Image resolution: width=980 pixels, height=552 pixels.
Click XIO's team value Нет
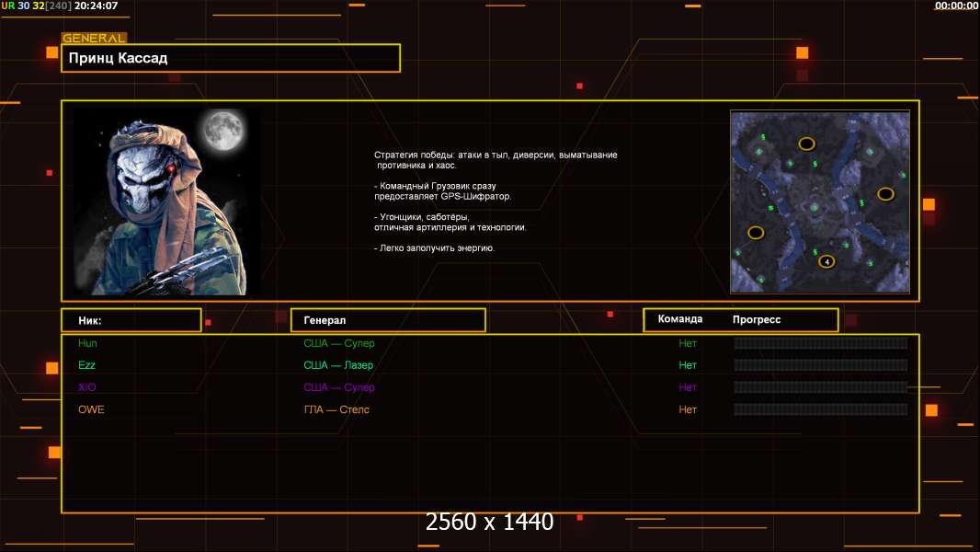tap(688, 387)
